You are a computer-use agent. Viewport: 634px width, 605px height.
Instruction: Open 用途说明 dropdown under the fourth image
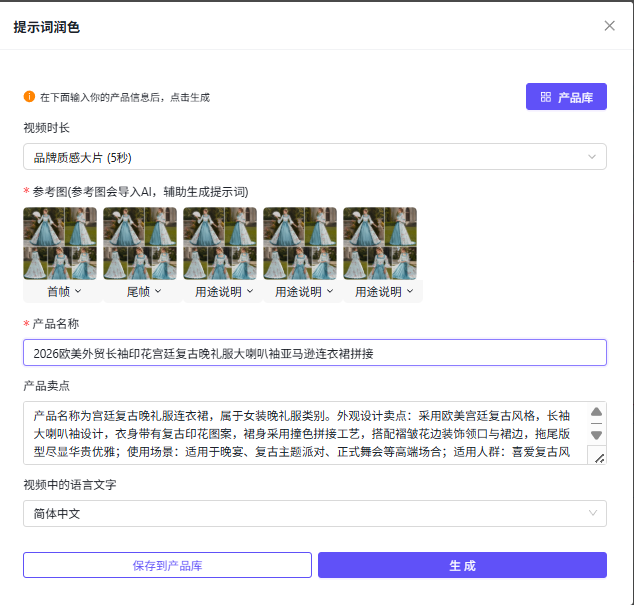304,291
